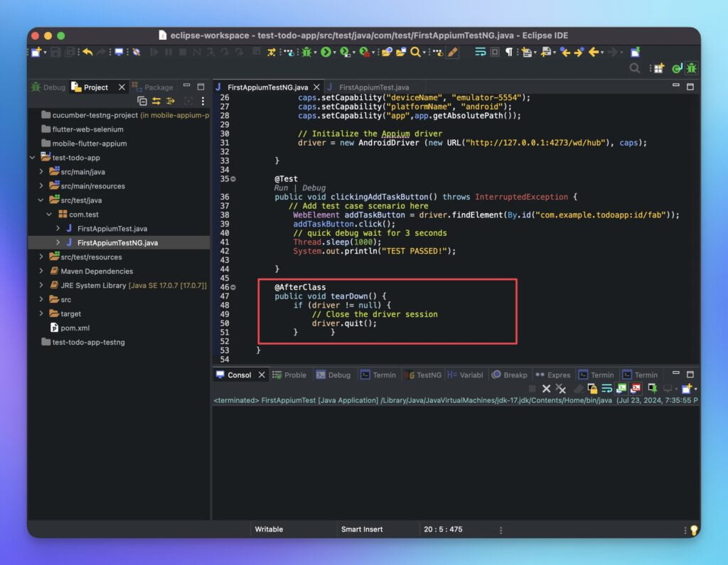This screenshot has width=728, height=565.
Task: Open the Variables tab
Action: 465,375
